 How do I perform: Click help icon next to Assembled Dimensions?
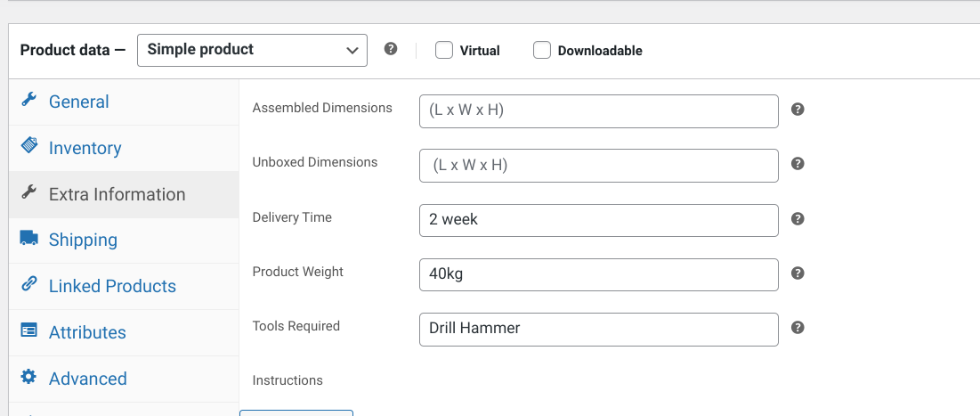pyautogui.click(x=798, y=110)
